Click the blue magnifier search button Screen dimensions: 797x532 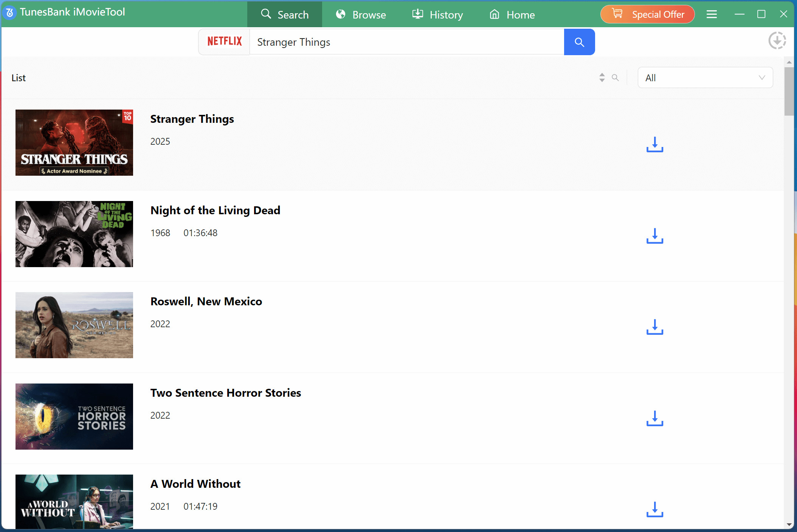click(x=579, y=42)
